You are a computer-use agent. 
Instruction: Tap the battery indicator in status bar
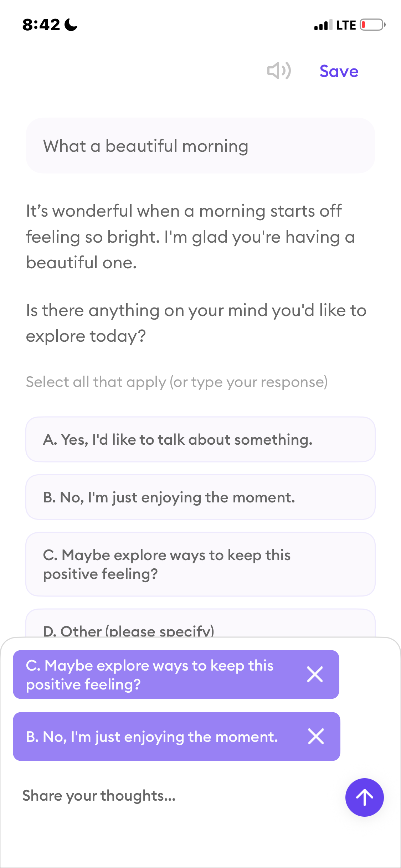point(372,25)
